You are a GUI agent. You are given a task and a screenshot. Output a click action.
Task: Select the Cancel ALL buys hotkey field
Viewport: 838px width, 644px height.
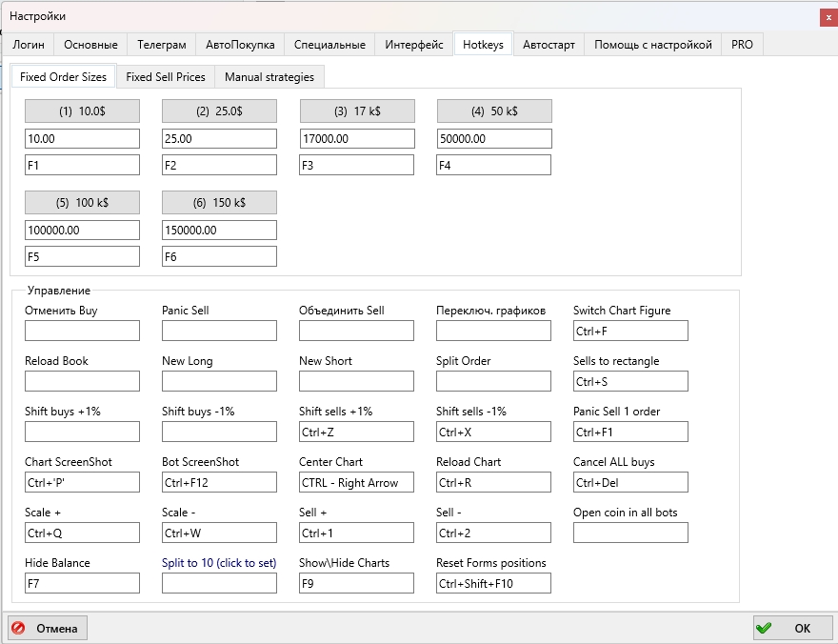coord(630,482)
